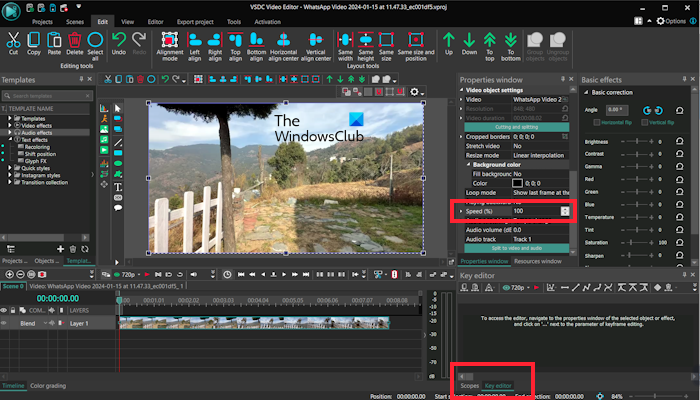The width and height of the screenshot is (700, 400).
Task: Click the Speed value stepper arrows
Action: pyautogui.click(x=565, y=211)
